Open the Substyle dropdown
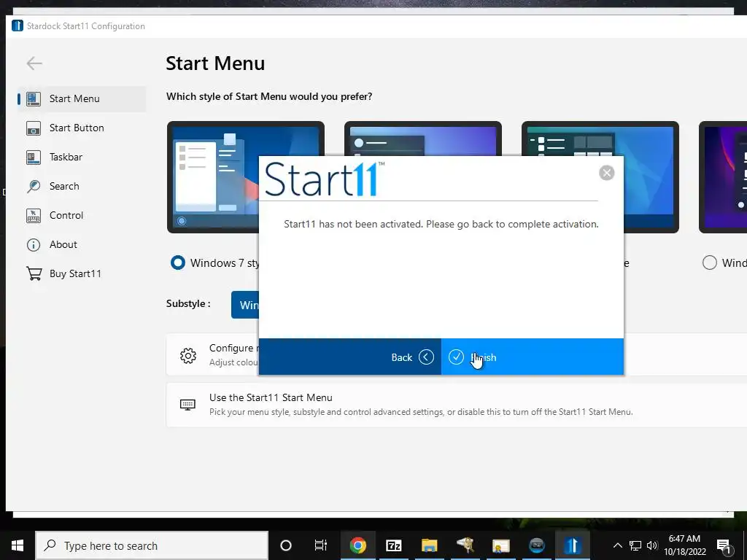 (245, 305)
